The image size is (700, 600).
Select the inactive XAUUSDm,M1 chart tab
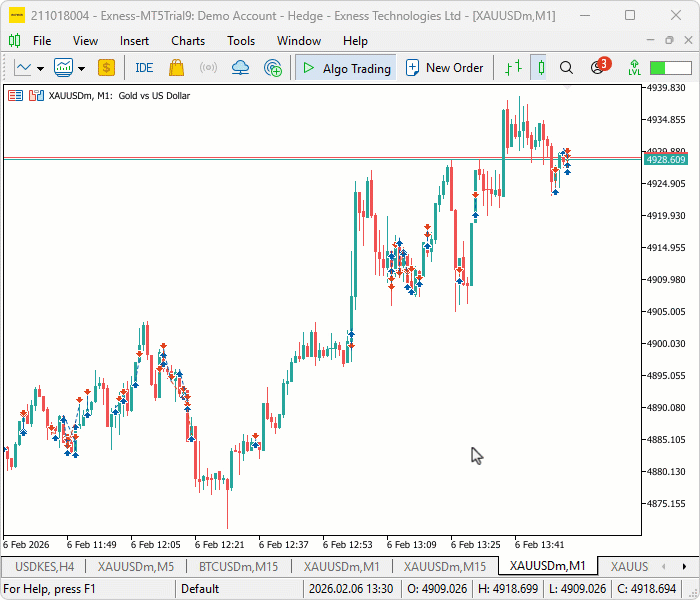pyautogui.click(x=342, y=567)
